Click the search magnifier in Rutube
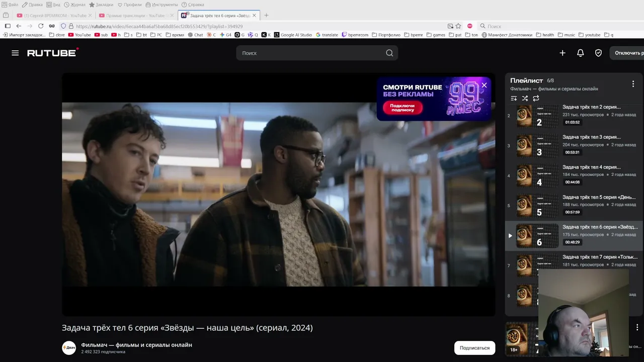The image size is (644, 362). click(389, 53)
